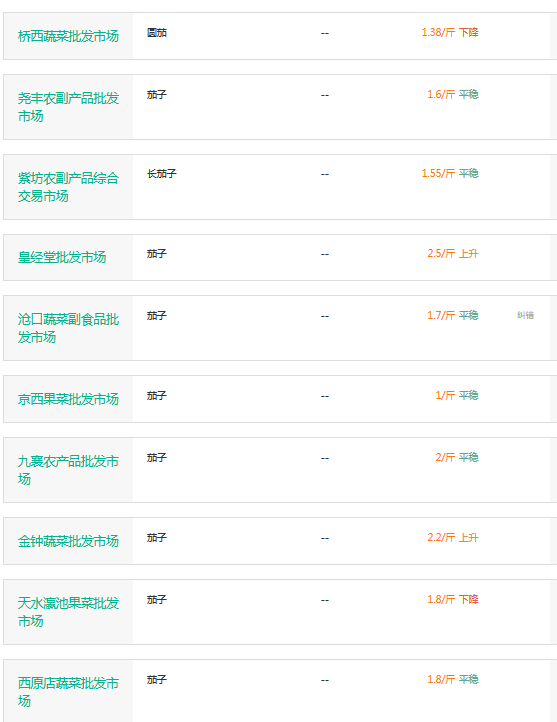The width and height of the screenshot is (557, 722).
Task: Open the 沧口蔬菜副食品批发市场 link
Action: pos(68,328)
